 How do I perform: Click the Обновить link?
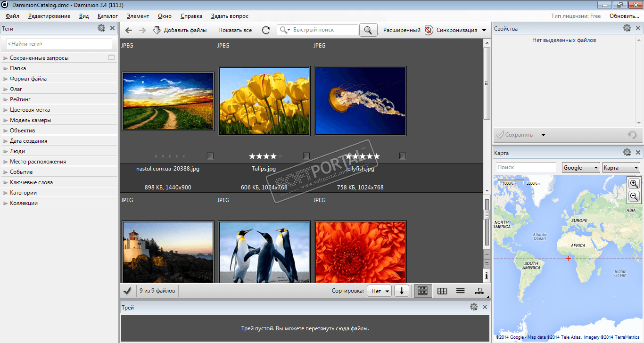[624, 16]
